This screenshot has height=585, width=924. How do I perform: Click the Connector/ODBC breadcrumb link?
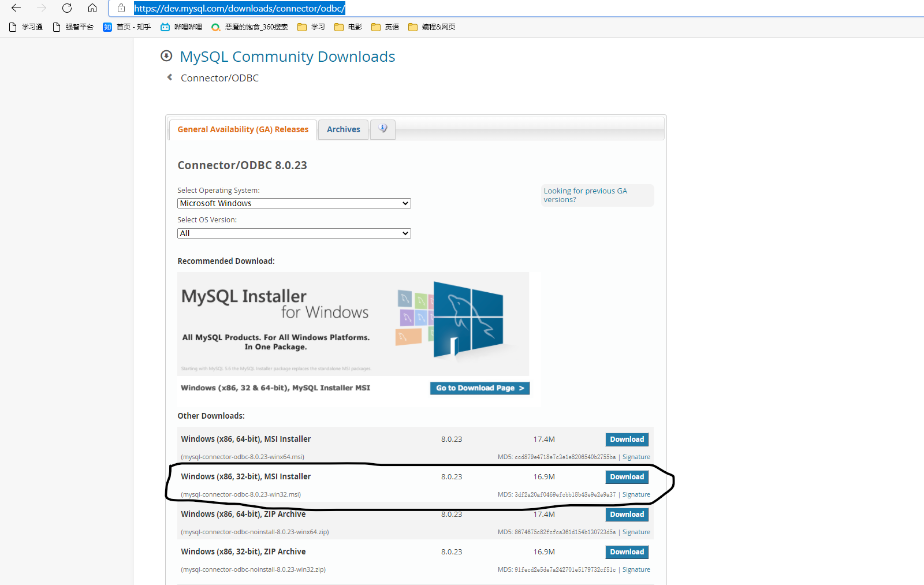click(x=219, y=78)
